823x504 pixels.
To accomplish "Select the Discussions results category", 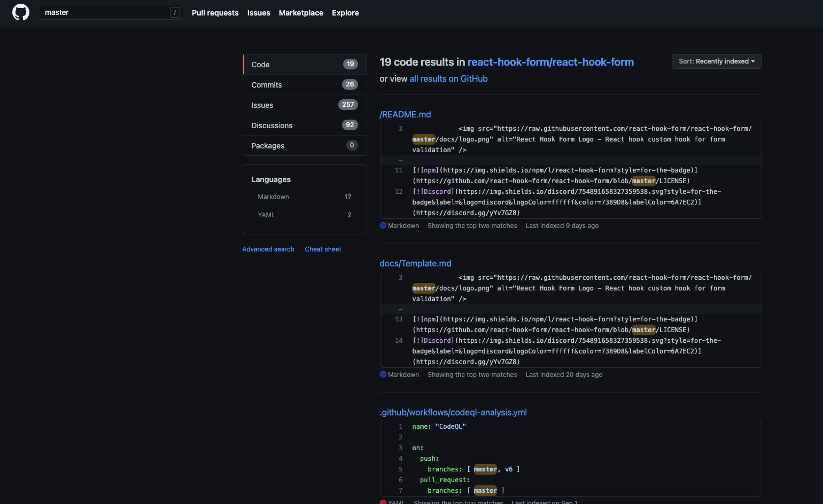I will 305,125.
